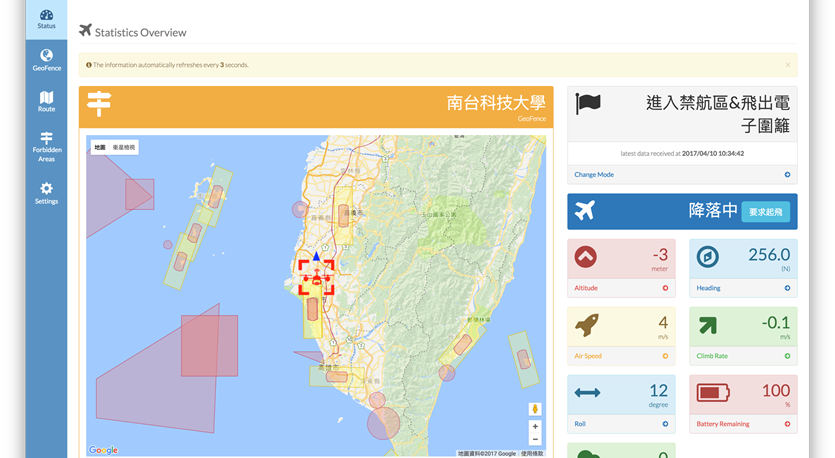This screenshot has height=458, width=835.
Task: Click the arrow icon next to Change Mode
Action: (787, 175)
